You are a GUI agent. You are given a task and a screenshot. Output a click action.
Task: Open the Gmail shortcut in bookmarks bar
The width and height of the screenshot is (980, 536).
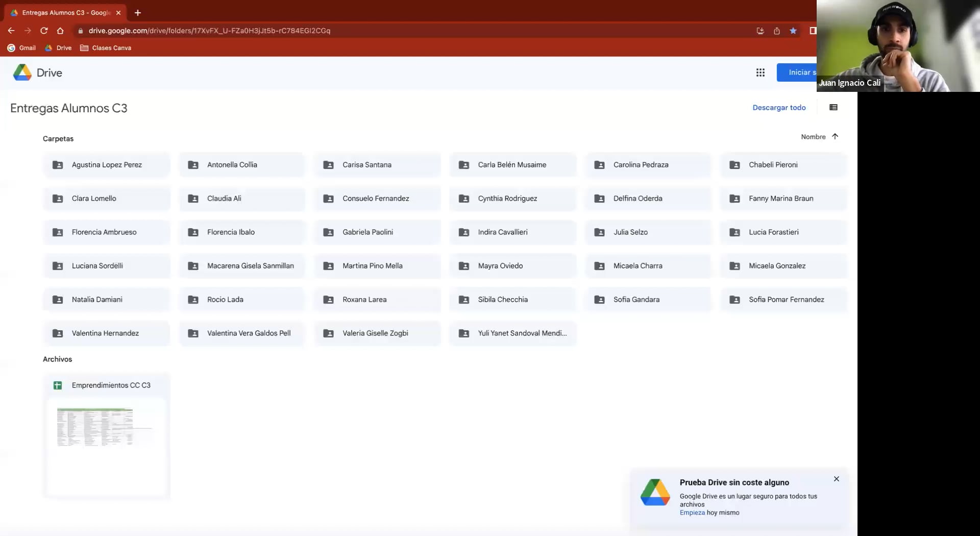click(21, 47)
